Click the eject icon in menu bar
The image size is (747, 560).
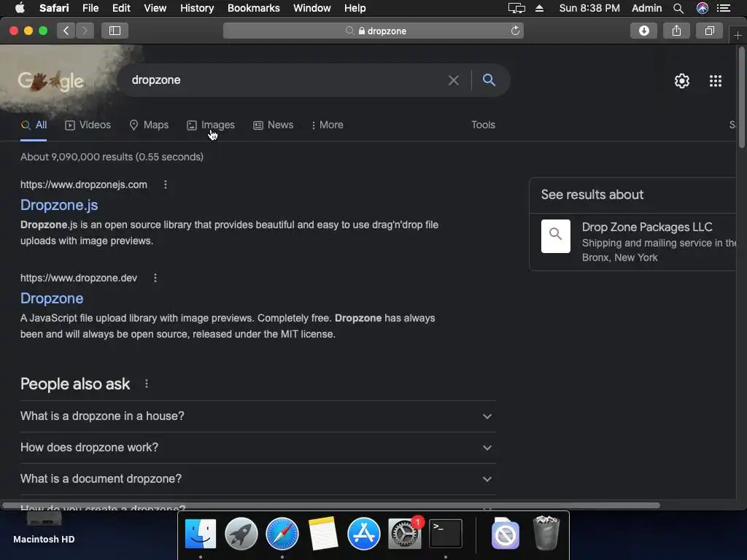539,8
